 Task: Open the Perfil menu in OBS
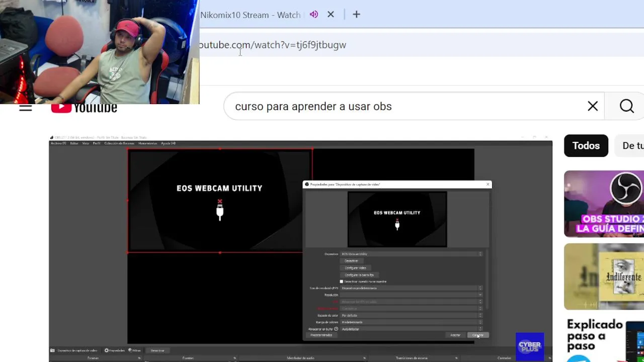[x=97, y=143]
